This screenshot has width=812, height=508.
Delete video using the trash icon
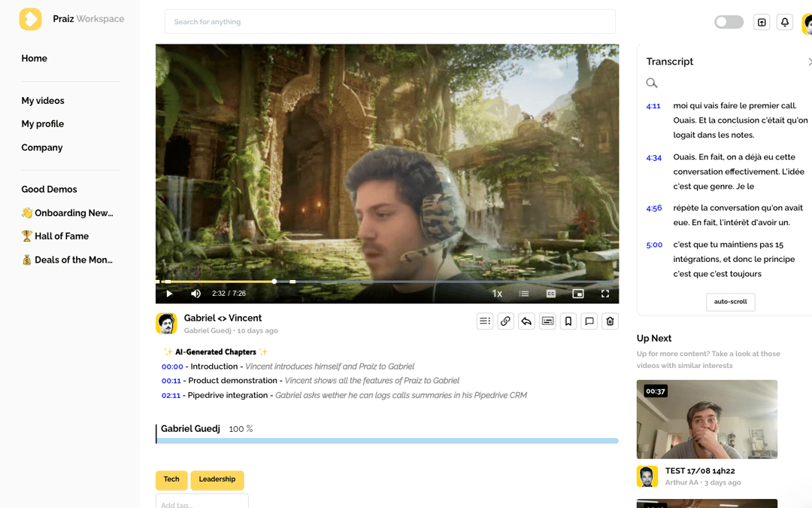click(611, 321)
